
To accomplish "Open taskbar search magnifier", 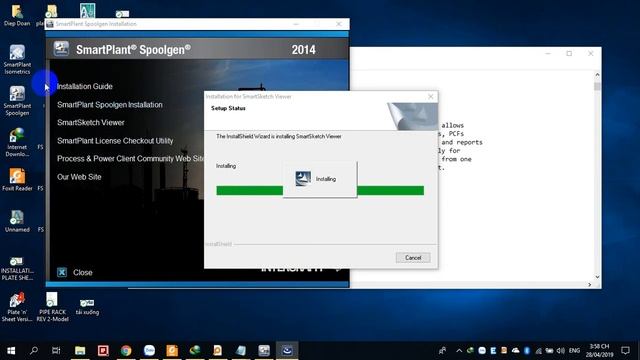I will click(34, 351).
